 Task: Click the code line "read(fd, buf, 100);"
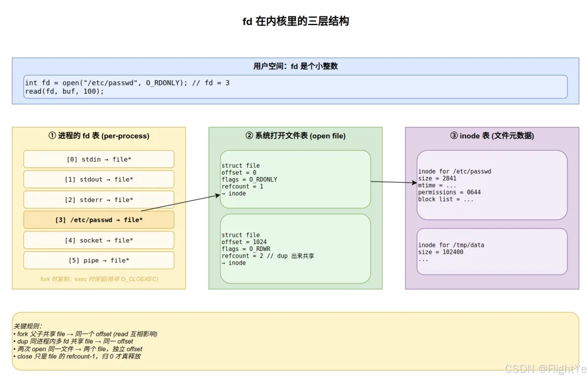coord(64,91)
